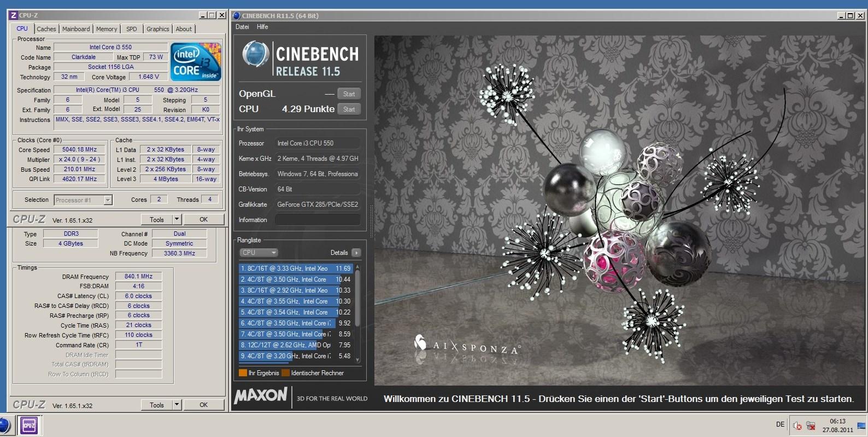Click OK in upper CPU-Z window
The image size is (868, 437).
[x=203, y=219]
